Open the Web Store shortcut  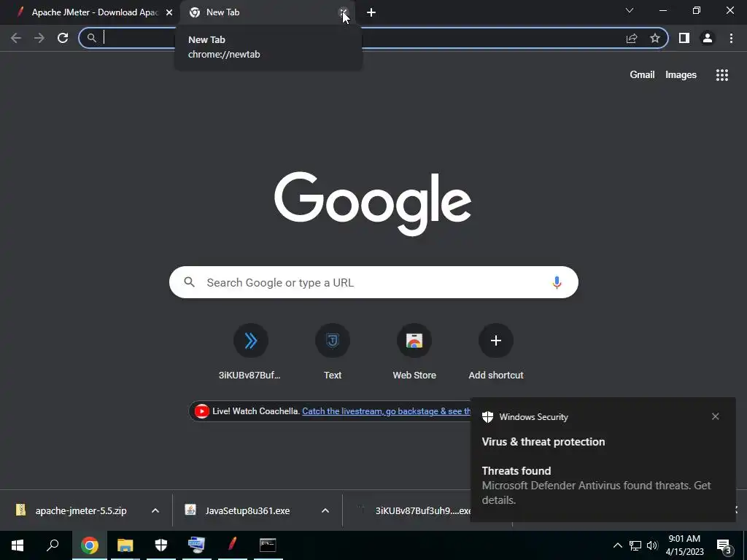414,352
